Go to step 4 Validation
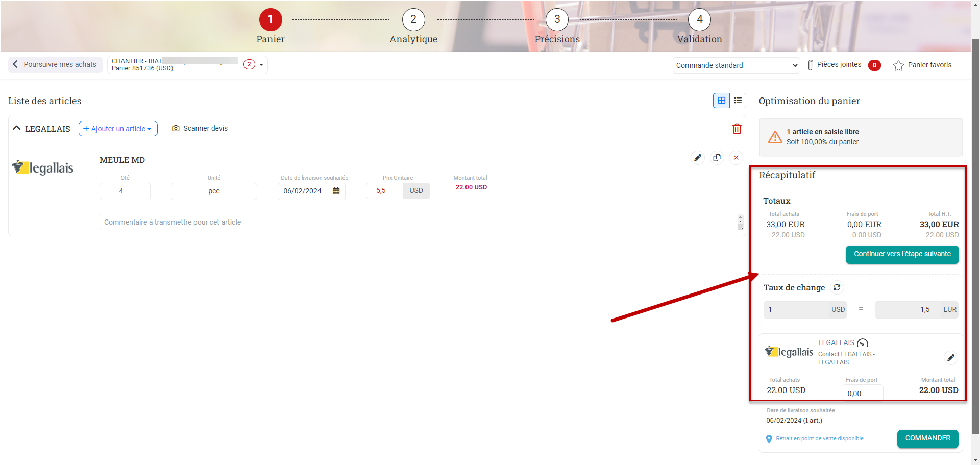Viewport: 980px width, 465px height. click(699, 20)
